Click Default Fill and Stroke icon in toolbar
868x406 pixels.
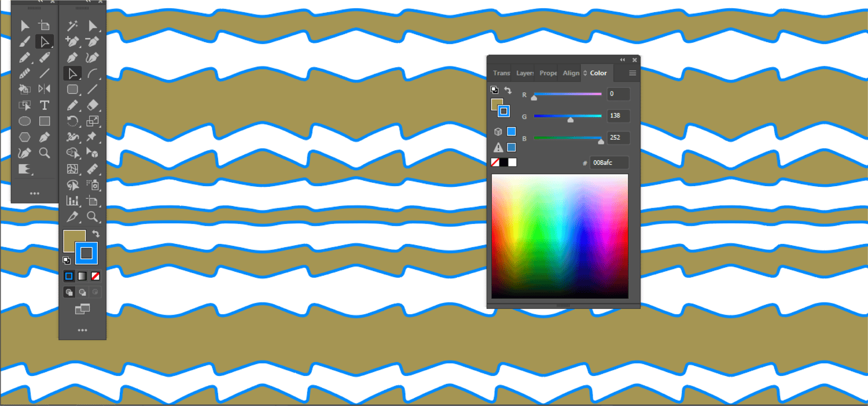pos(67,260)
